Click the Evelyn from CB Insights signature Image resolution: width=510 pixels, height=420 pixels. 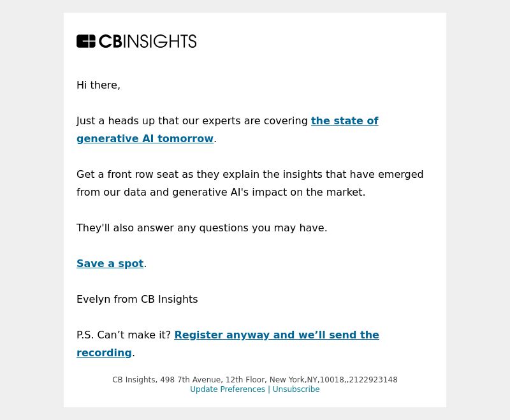pos(137,299)
